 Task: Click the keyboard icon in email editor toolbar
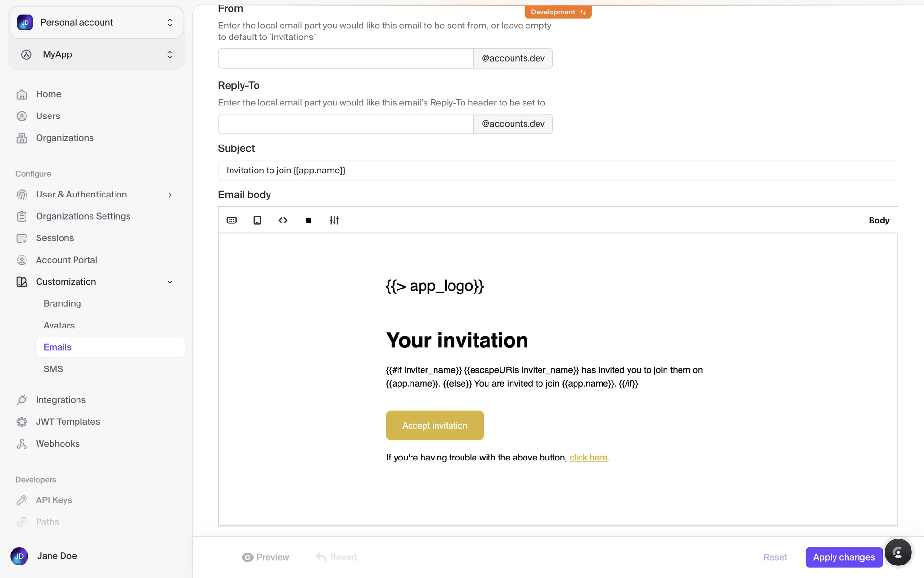point(231,220)
